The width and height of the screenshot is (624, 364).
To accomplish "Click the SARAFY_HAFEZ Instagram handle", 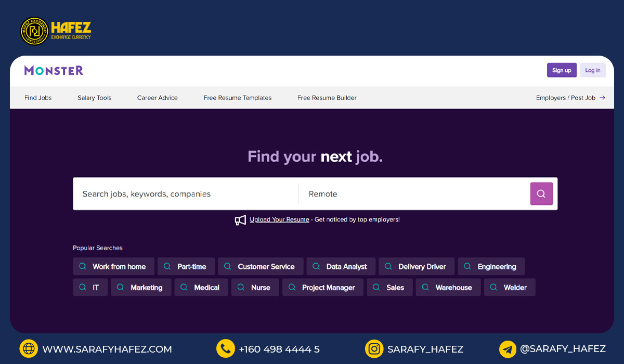I will (425, 349).
